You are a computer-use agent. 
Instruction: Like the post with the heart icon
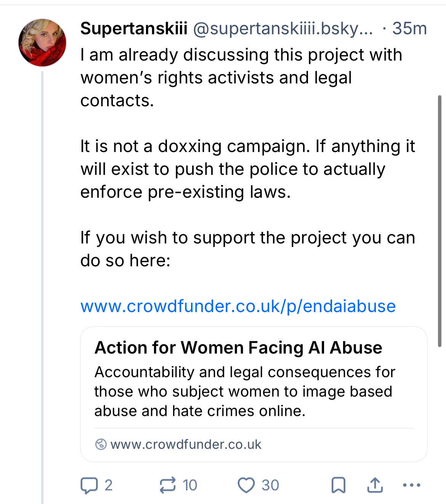[x=246, y=485]
